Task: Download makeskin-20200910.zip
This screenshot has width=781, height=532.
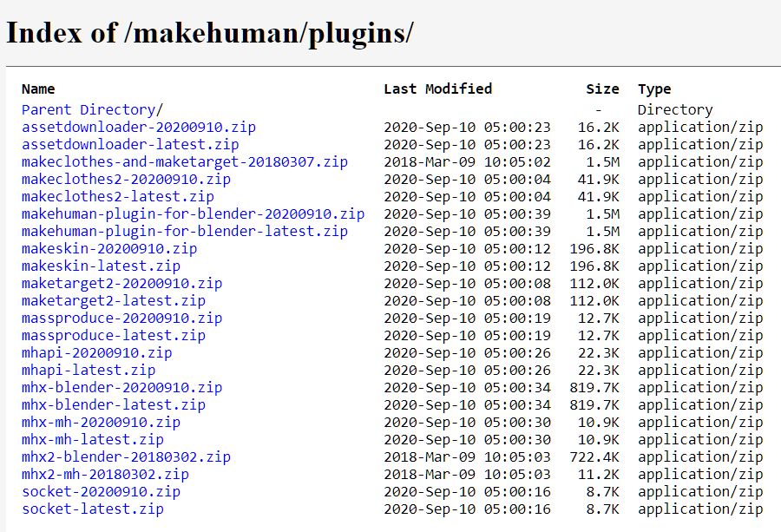Action: point(109,248)
